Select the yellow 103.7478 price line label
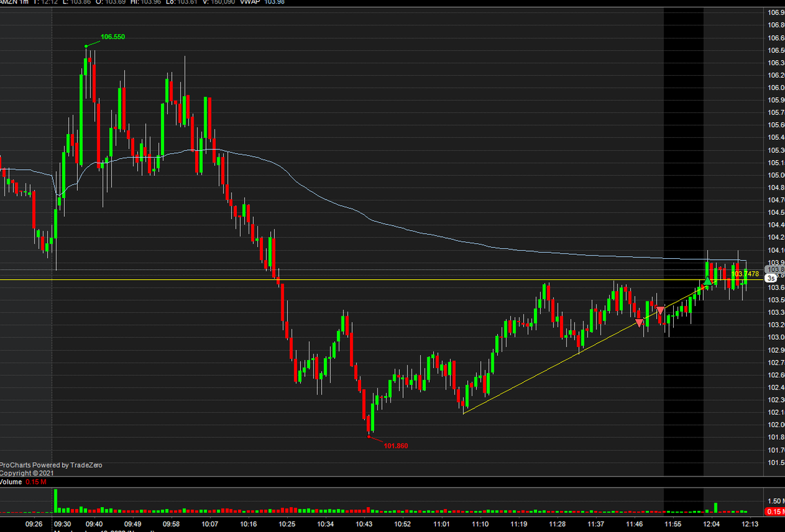Image resolution: width=785 pixels, height=532 pixels. tap(746, 274)
